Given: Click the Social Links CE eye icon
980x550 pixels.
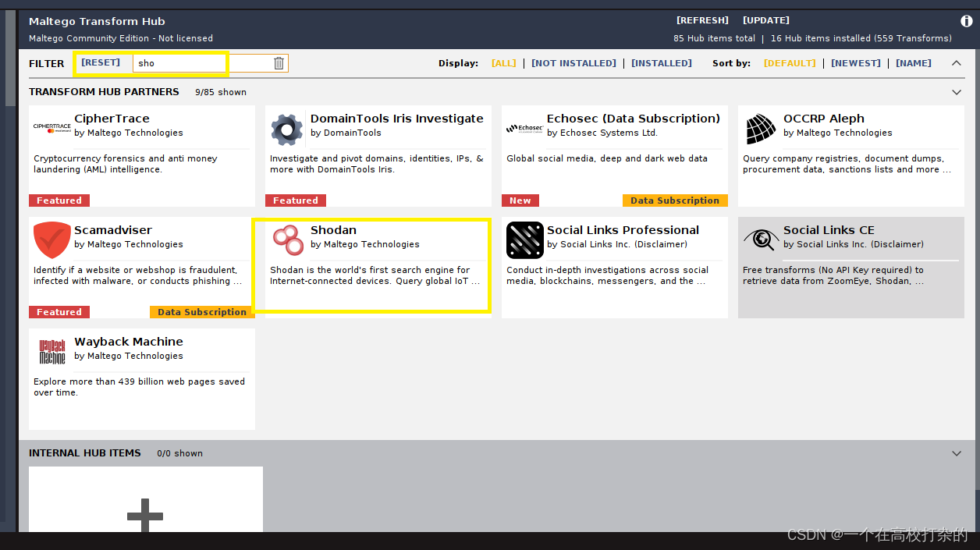Looking at the screenshot, I should click(761, 240).
